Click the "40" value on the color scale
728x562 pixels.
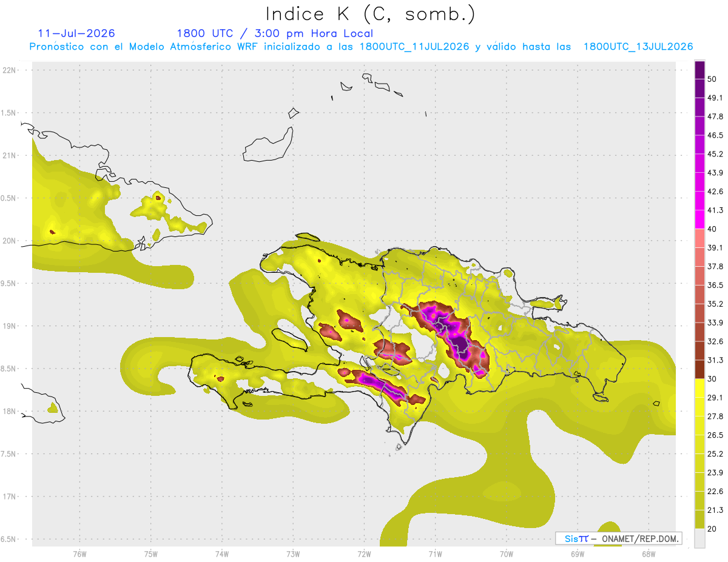(712, 229)
